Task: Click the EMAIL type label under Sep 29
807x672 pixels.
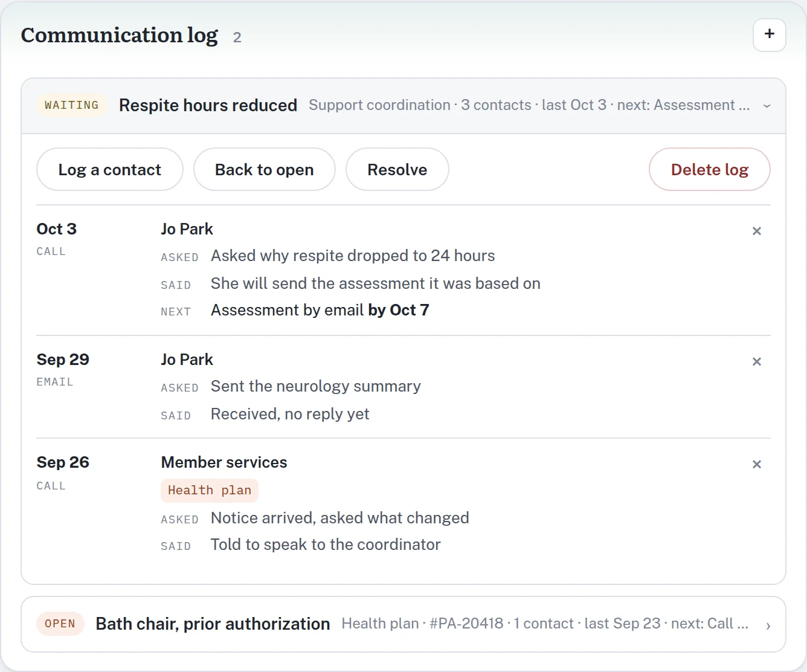Action: coord(55,382)
